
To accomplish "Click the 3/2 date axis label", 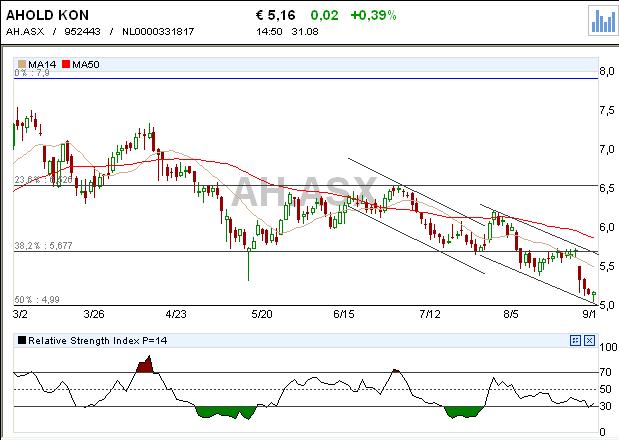I will pyautogui.click(x=20, y=314).
